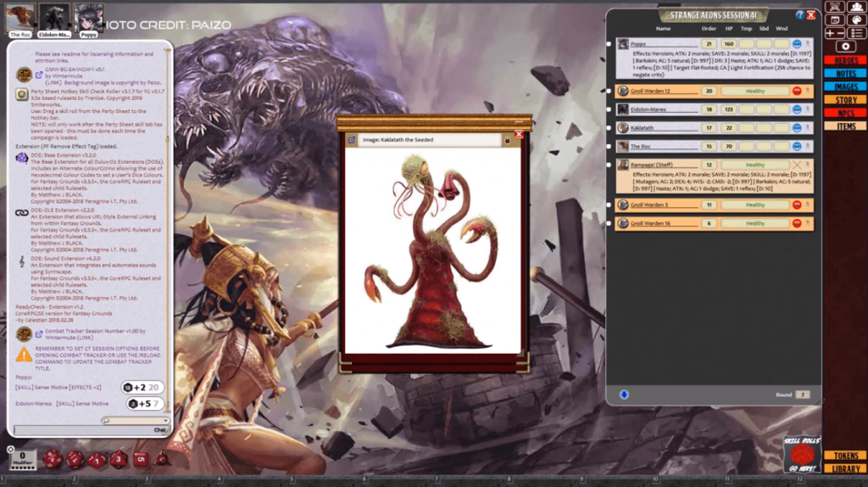
Task: Toggle Kaklatath friendly faction face
Action: pyautogui.click(x=797, y=128)
